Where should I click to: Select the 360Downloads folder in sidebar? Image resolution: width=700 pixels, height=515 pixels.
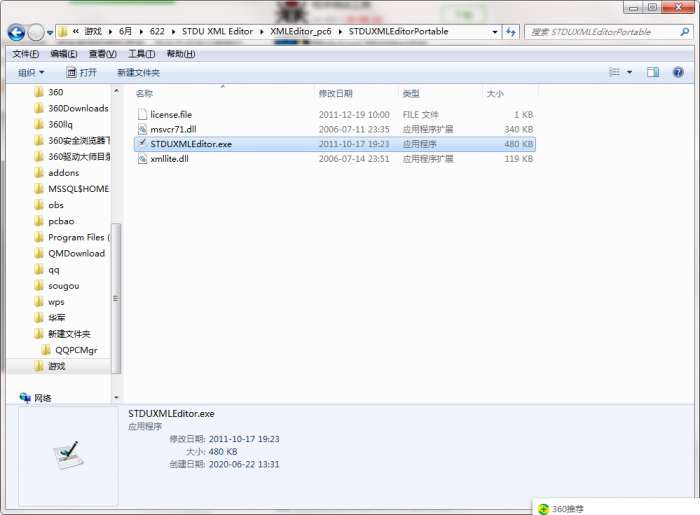tap(71, 108)
